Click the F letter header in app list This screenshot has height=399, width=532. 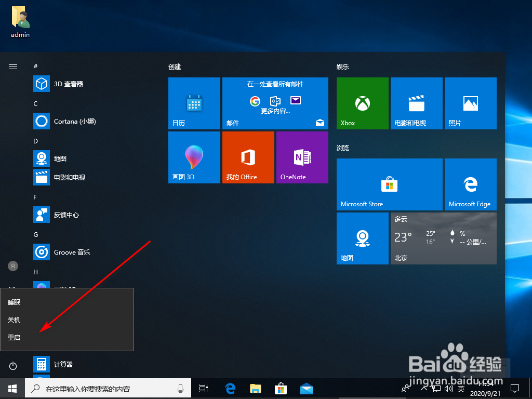pos(35,197)
